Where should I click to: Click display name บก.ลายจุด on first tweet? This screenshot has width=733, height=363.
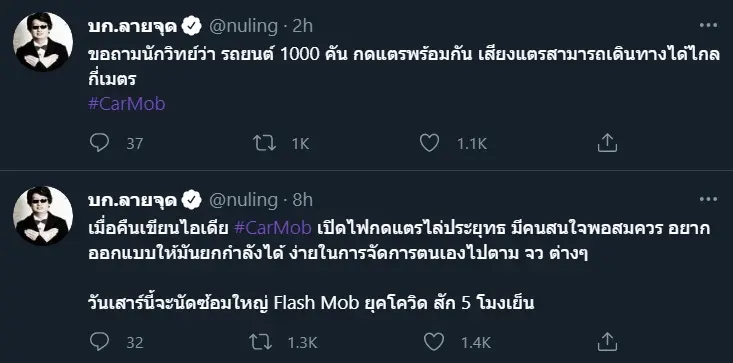click(x=133, y=27)
